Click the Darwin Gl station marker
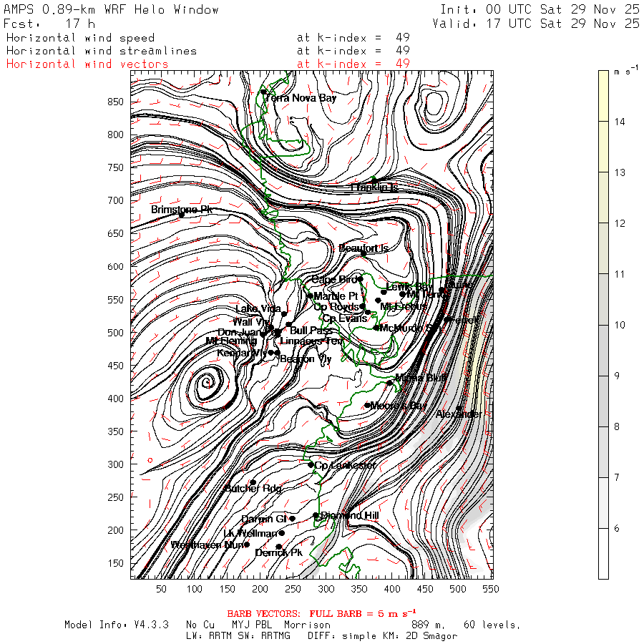This screenshot has height=644, width=644. click(x=292, y=519)
